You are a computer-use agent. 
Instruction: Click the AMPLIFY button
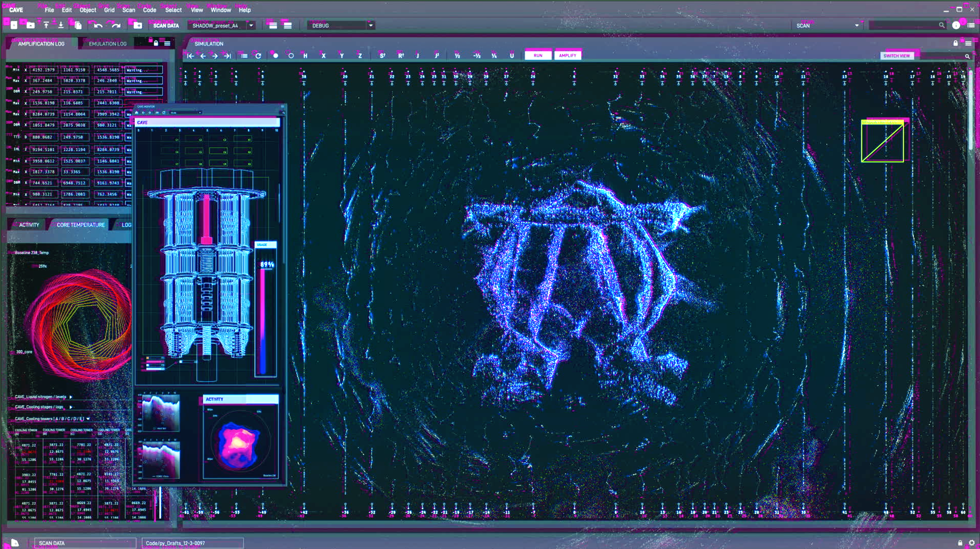pyautogui.click(x=568, y=55)
